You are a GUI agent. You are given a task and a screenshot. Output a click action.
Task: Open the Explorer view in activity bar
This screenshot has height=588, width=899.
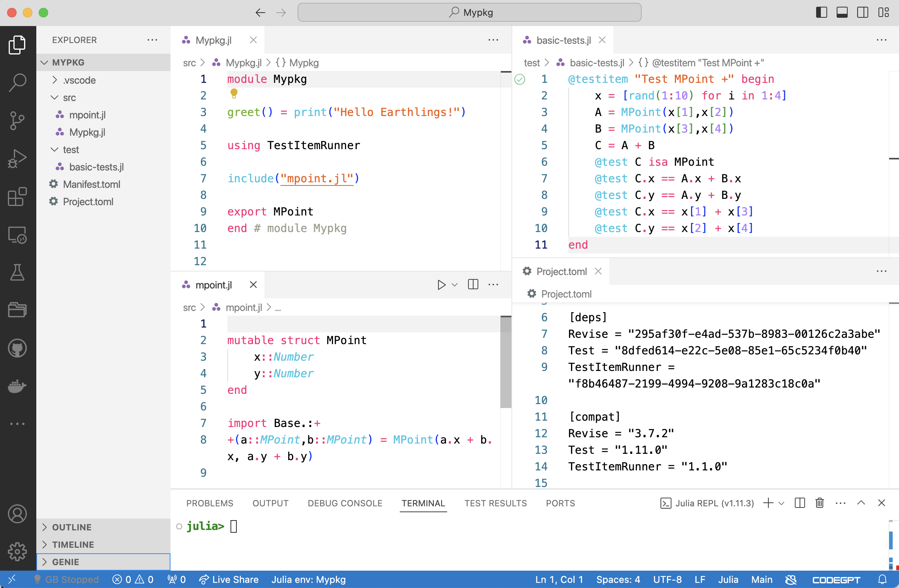point(17,45)
